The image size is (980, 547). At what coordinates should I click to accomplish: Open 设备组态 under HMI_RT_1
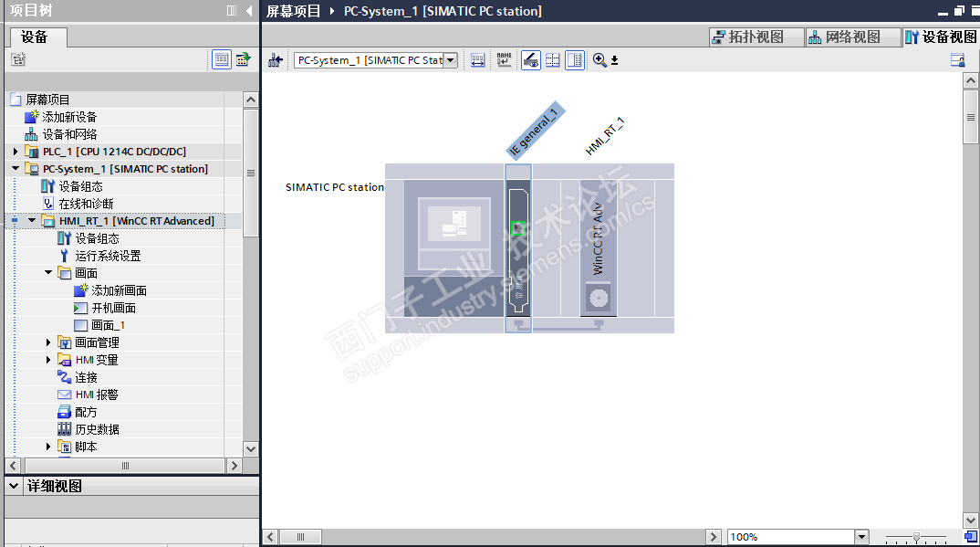pyautogui.click(x=97, y=238)
